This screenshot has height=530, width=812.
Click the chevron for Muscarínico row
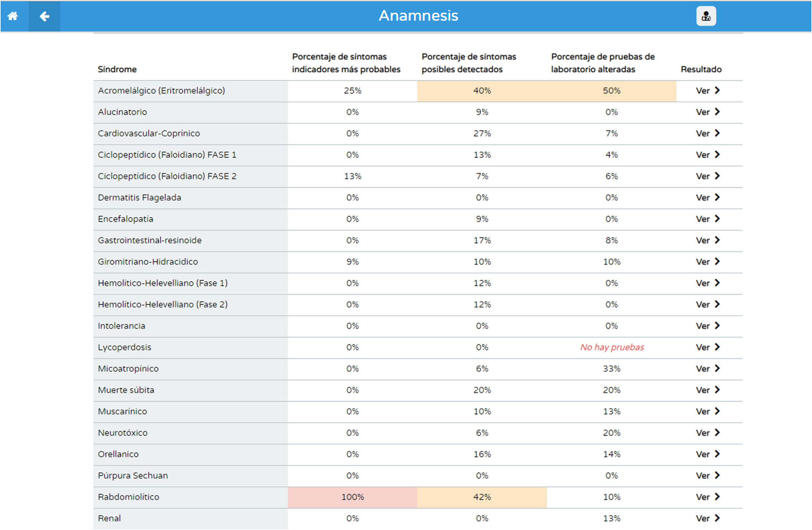717,411
